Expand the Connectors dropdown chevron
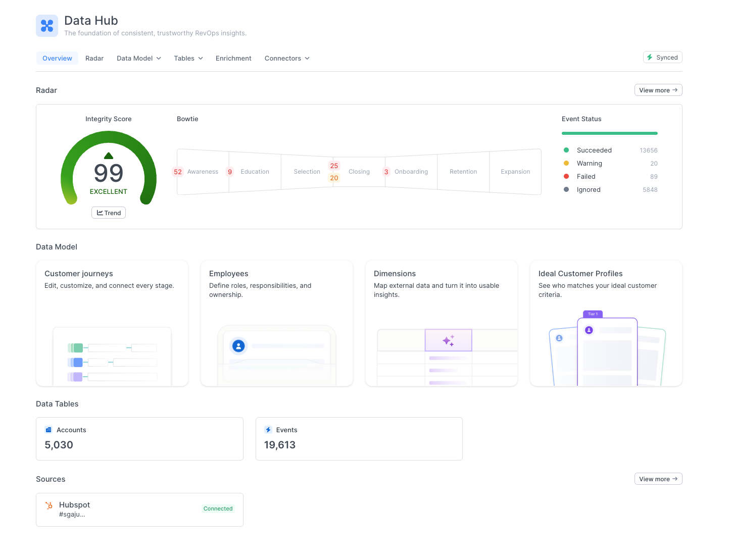Viewport: 732px width, 560px height. click(x=307, y=59)
